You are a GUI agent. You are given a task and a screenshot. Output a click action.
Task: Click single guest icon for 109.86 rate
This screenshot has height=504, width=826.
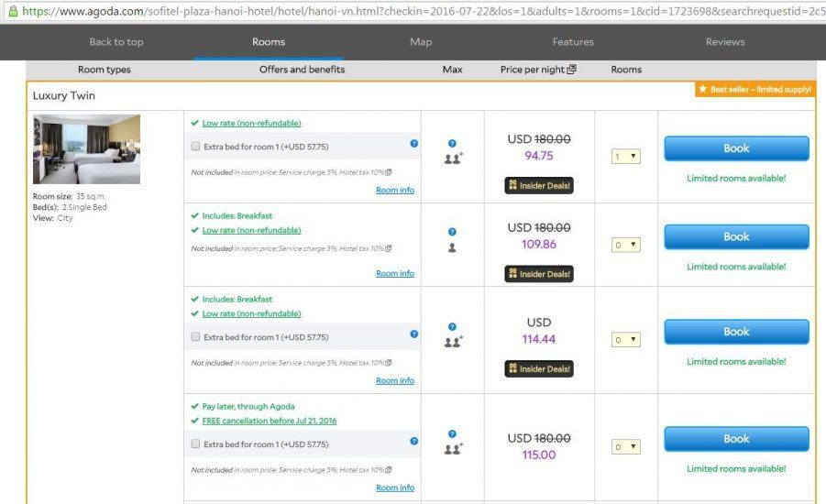tap(452, 248)
